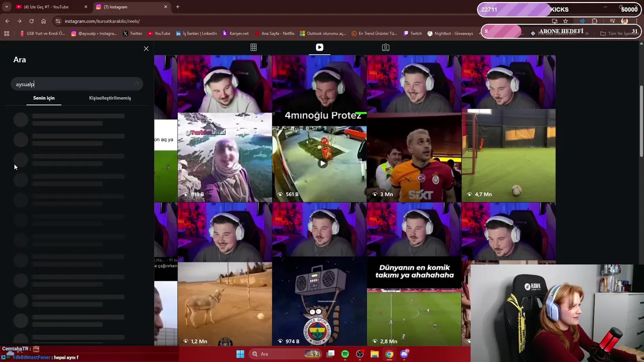Open the donkey reel with 1,2 Mn views
Screen dimensions: 644x362
224,275
